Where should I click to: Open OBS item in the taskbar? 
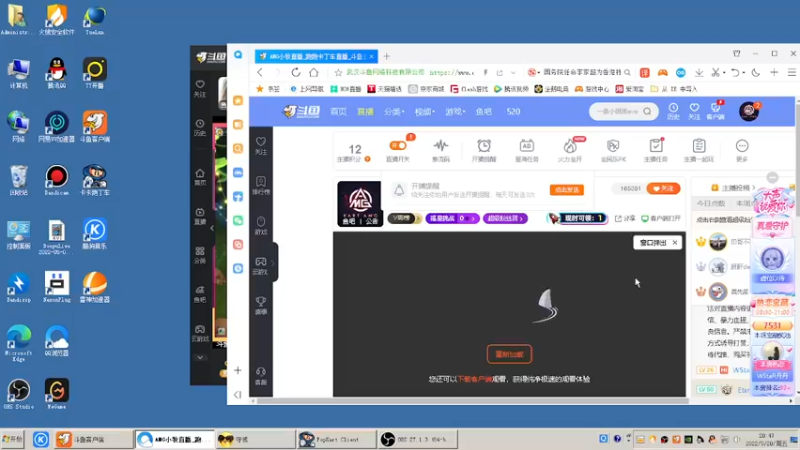click(x=417, y=439)
